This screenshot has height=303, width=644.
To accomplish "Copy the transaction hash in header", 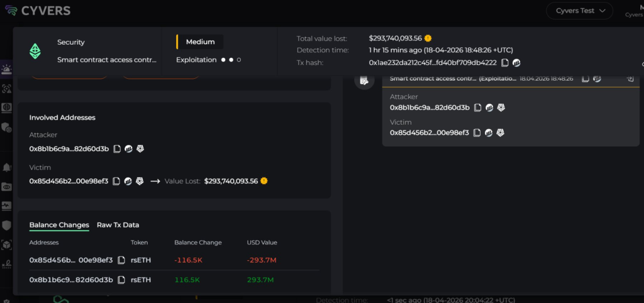I will pos(505,63).
